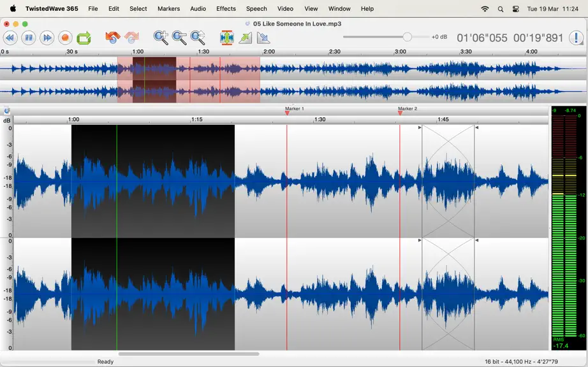588x367 pixels.
Task: Click the -8.74 peak value above meter
Action: [570, 110]
